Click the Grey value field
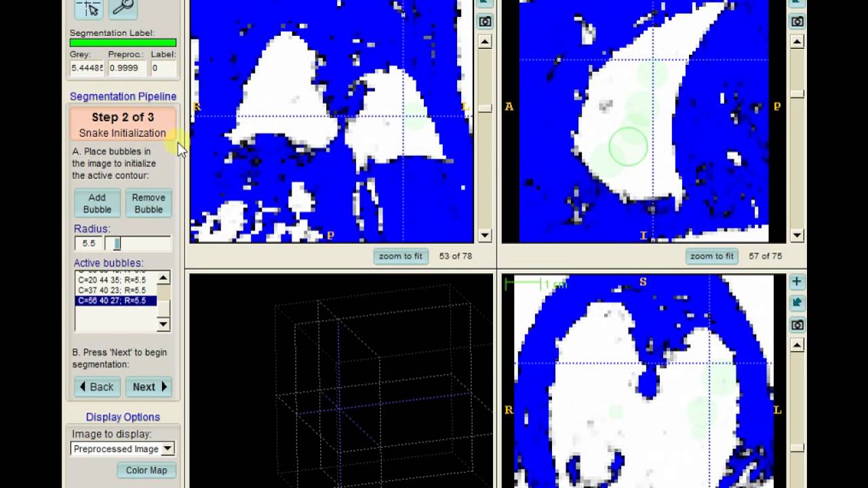This screenshot has width=868, height=488. tap(87, 68)
